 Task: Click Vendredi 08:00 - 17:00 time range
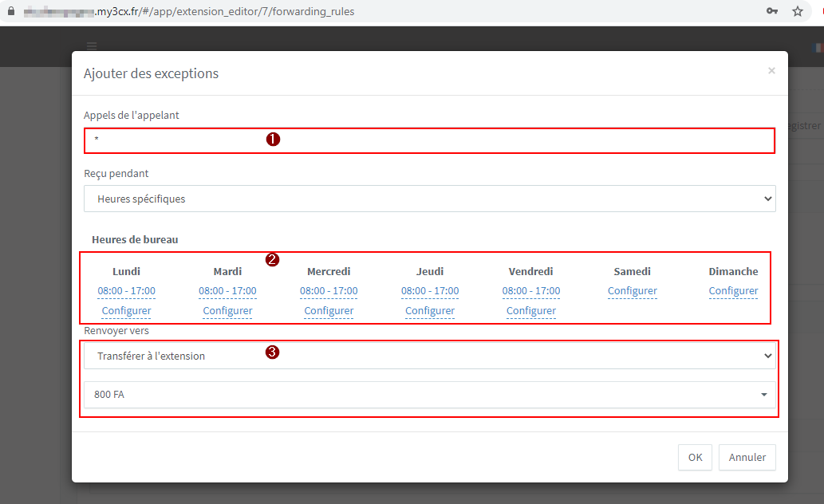pyautogui.click(x=531, y=291)
